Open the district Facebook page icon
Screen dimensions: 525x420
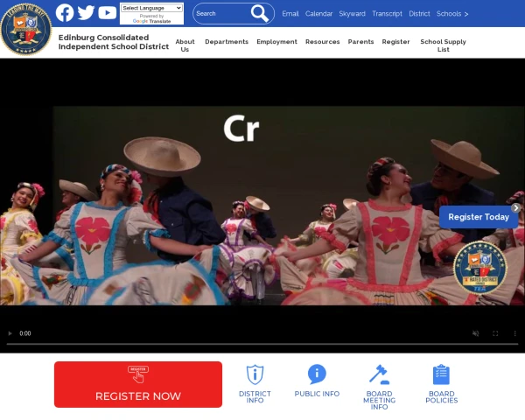tap(65, 13)
